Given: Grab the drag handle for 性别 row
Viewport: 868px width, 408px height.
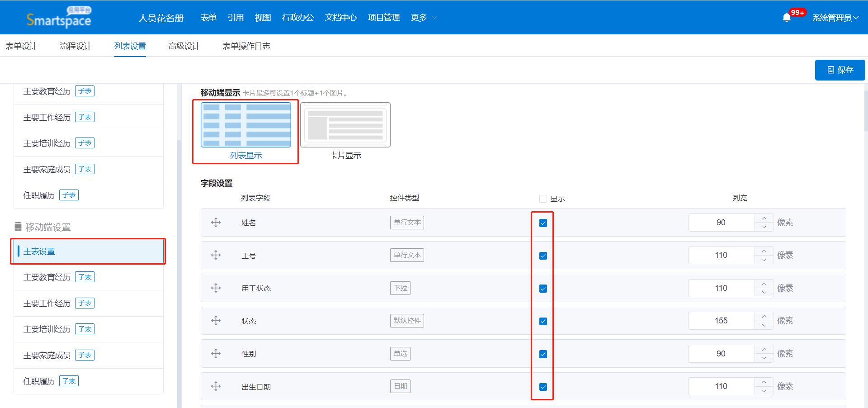Looking at the screenshot, I should [x=216, y=354].
